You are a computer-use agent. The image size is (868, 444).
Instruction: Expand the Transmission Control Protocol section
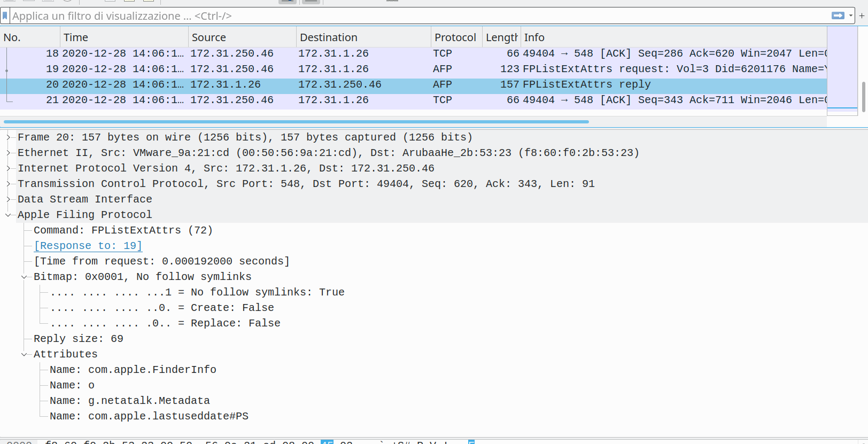tap(8, 184)
